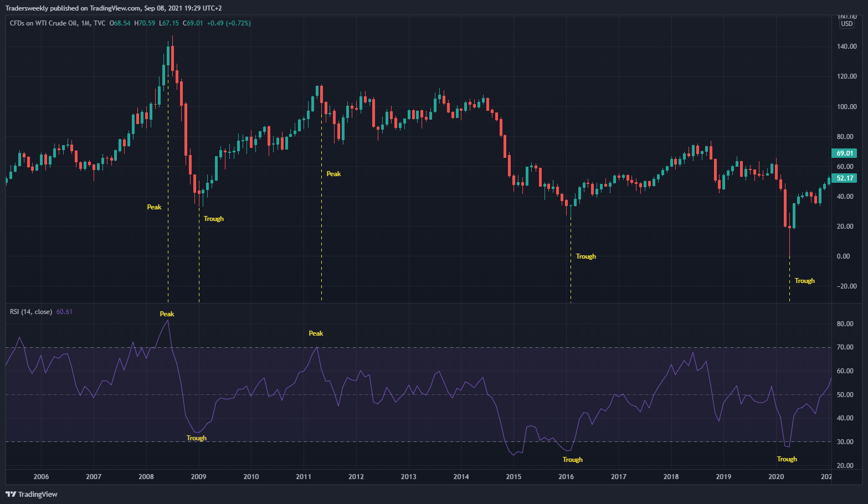Select the 2020 Trough label in RSI pane
Image resolution: width=868 pixels, height=504 pixels.
pyautogui.click(x=787, y=459)
